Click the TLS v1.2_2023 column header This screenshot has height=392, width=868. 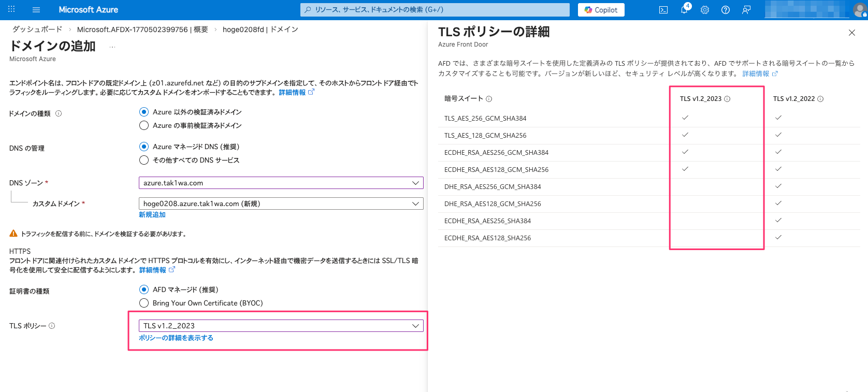[701, 99]
